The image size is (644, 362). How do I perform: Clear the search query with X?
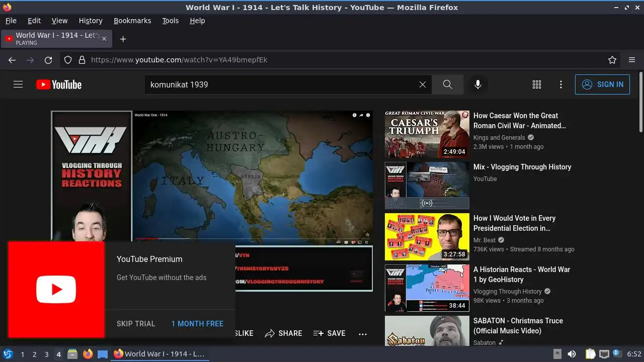(423, 84)
